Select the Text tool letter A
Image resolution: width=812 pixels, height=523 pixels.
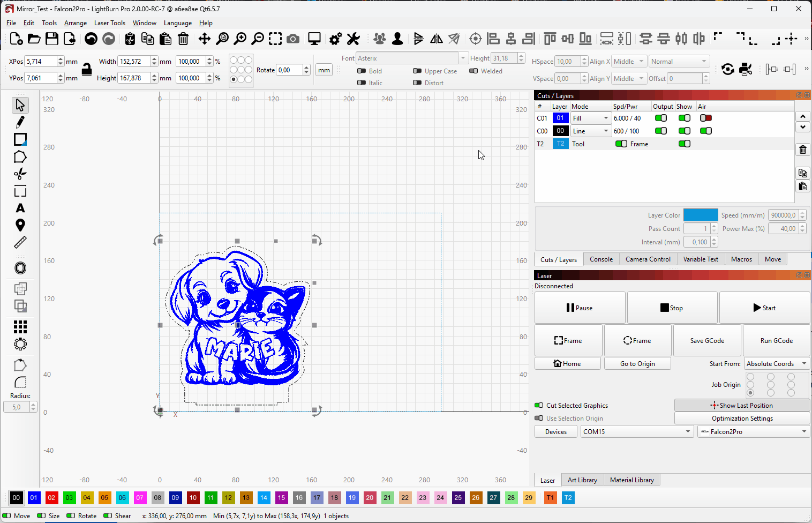(20, 208)
